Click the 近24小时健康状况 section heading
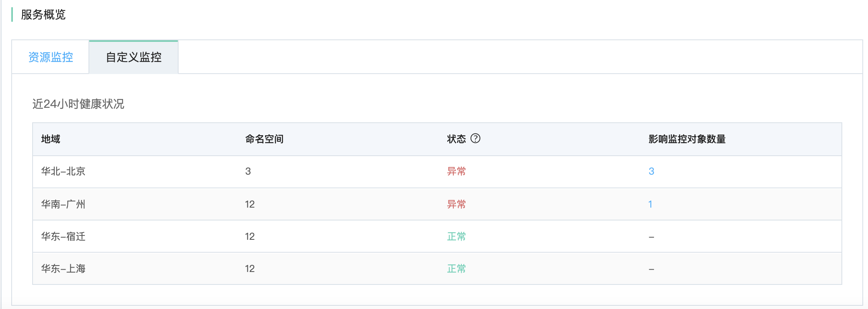 point(78,104)
